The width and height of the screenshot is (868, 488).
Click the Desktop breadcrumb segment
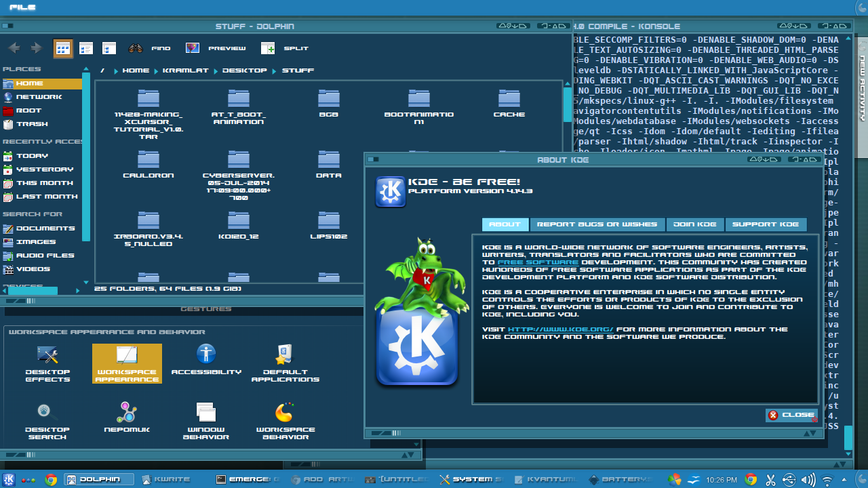[244, 70]
